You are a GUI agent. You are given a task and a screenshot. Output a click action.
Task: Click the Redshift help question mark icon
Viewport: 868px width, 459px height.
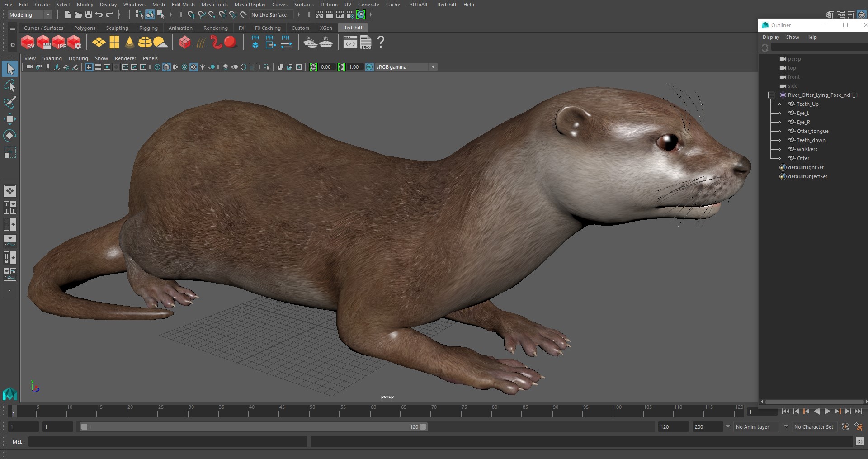381,43
